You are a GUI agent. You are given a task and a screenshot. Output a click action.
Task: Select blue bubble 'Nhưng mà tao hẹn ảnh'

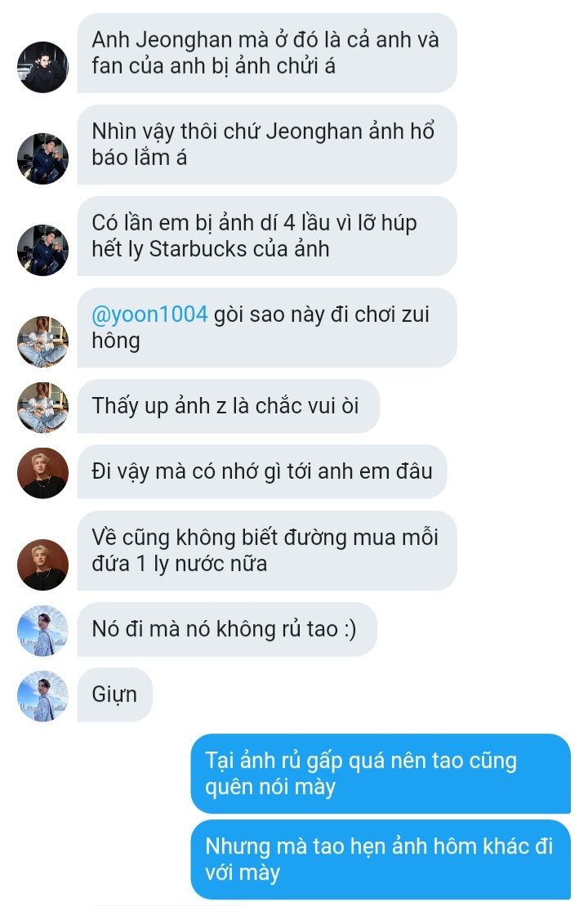pos(381,859)
